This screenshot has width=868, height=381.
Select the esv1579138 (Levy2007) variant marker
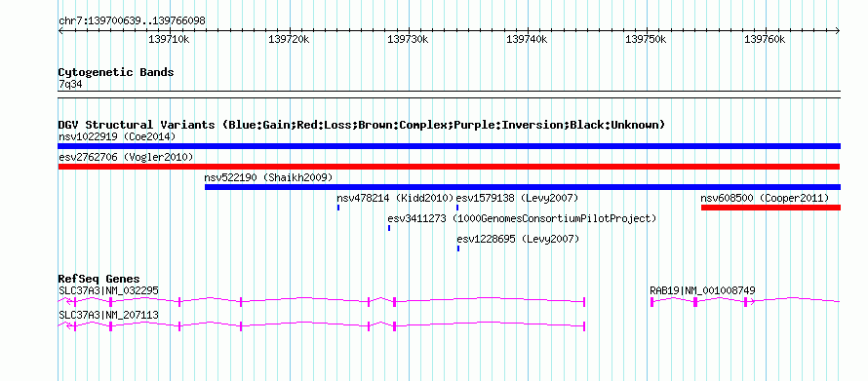(457, 208)
